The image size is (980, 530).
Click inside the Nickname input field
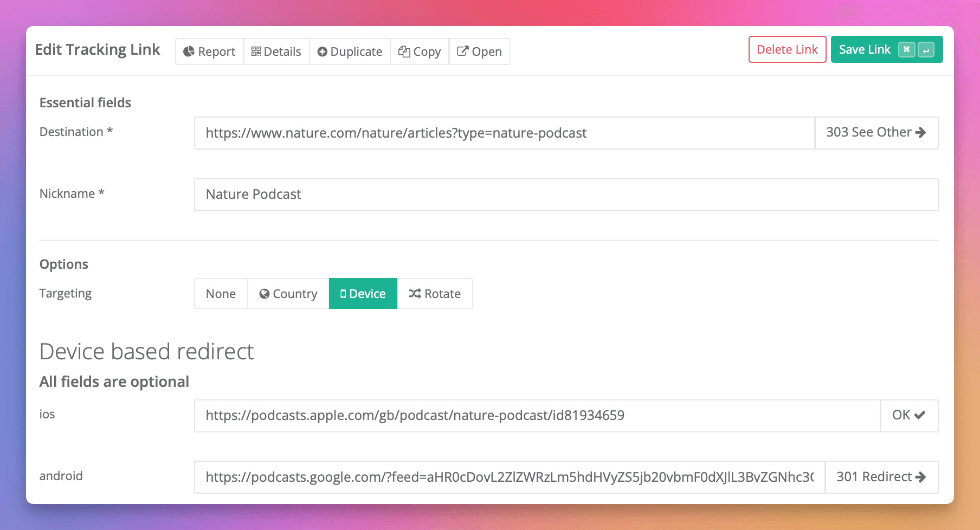point(488,195)
